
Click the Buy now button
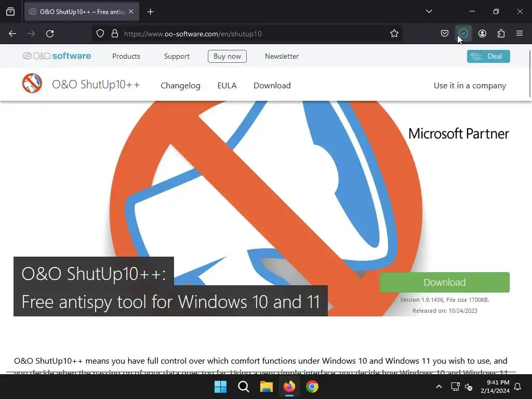[x=227, y=56]
